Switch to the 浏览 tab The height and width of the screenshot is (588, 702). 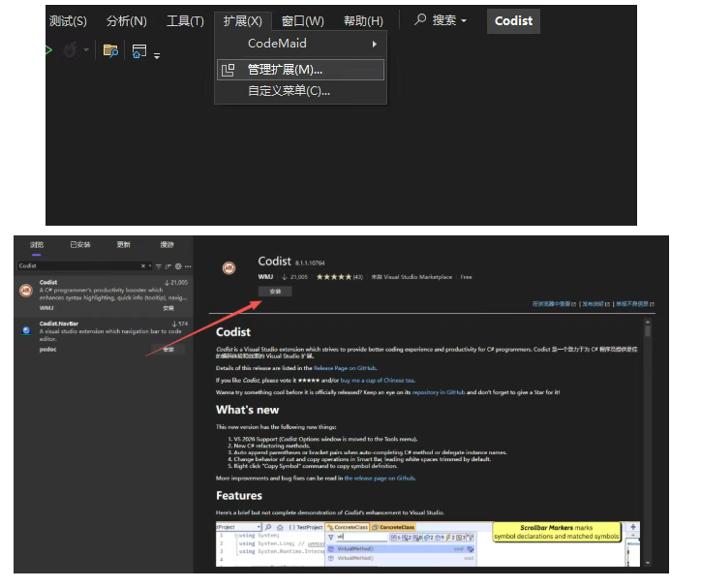[x=37, y=244]
